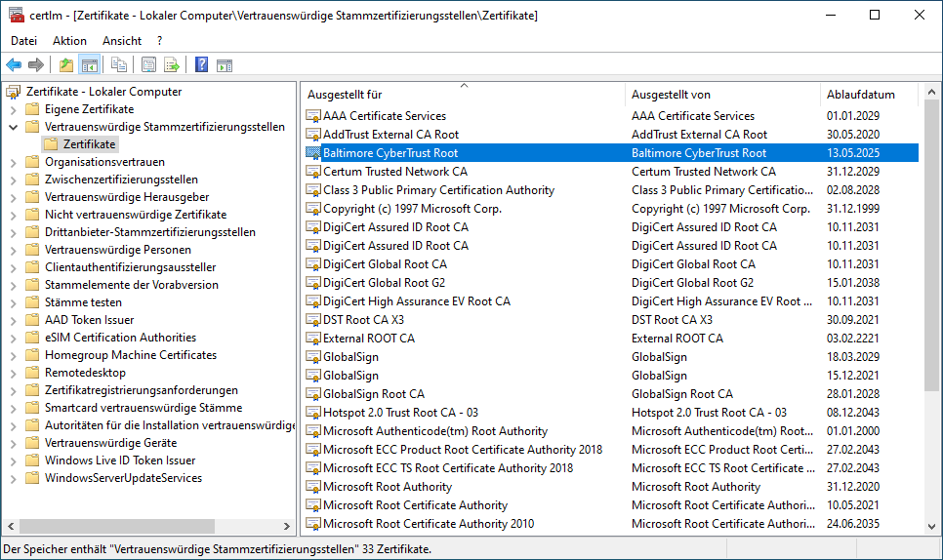
Task: Expand the Zwischenzertifizierungsstellen node
Action: pyautogui.click(x=14, y=180)
